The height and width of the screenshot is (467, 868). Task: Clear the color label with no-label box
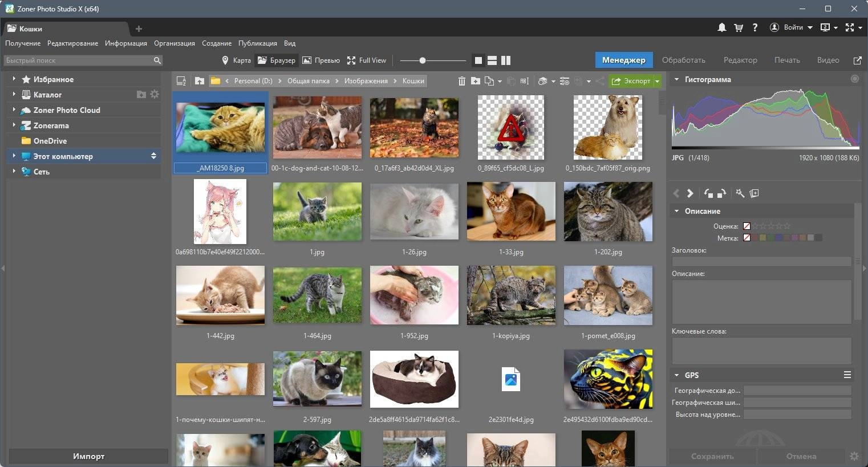click(x=747, y=238)
